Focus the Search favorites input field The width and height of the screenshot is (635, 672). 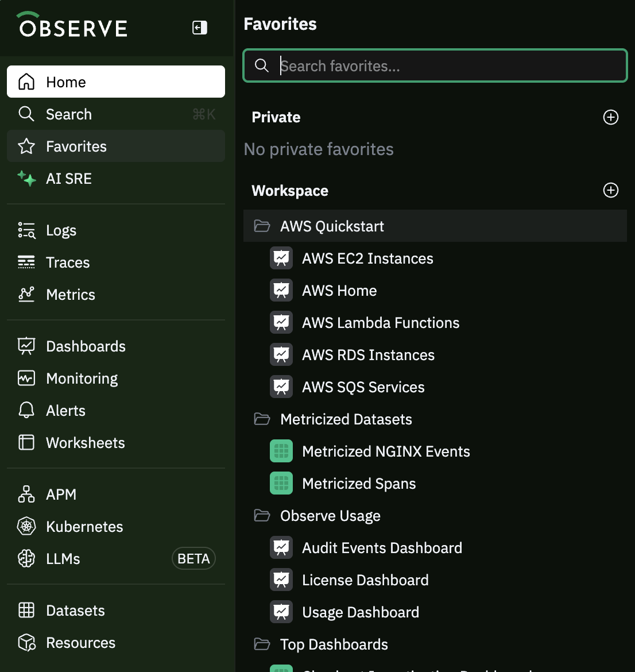coord(435,65)
